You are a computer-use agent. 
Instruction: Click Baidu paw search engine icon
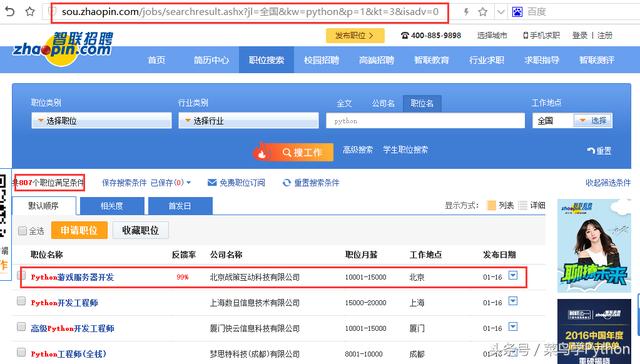(517, 12)
